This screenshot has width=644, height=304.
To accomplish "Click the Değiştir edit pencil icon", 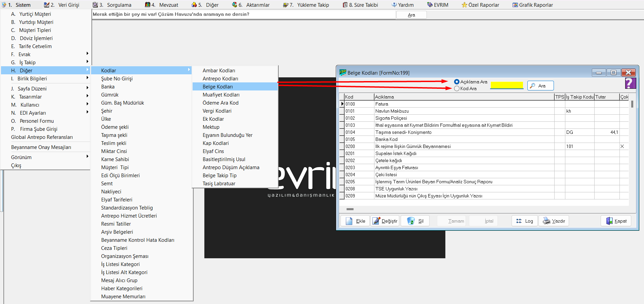I will click(x=376, y=221).
